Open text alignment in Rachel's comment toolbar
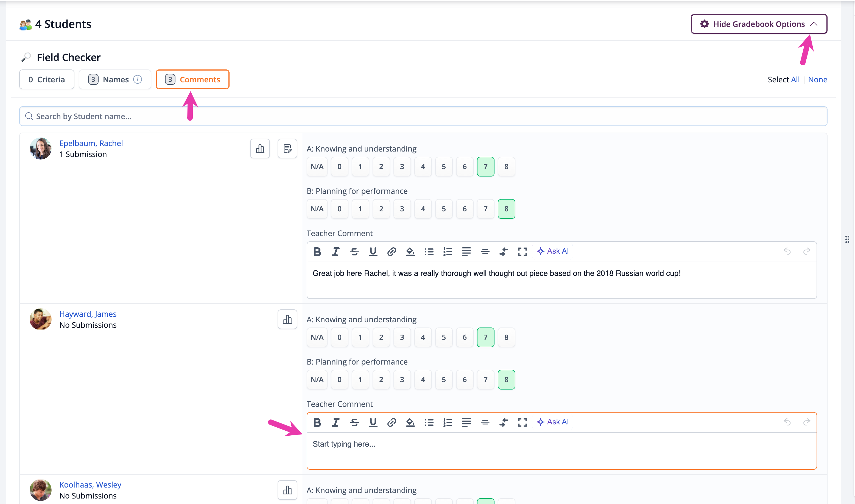The image size is (855, 504). click(x=466, y=252)
